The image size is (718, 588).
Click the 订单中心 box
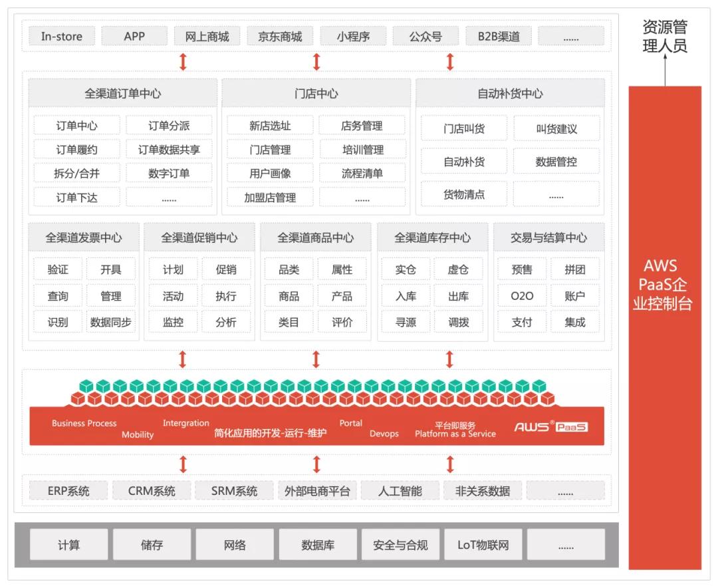coord(75,126)
